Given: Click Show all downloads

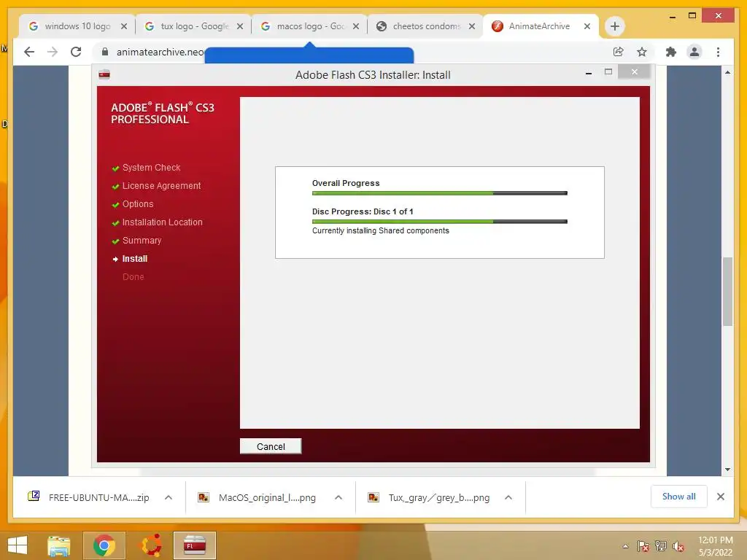Looking at the screenshot, I should click(678, 497).
